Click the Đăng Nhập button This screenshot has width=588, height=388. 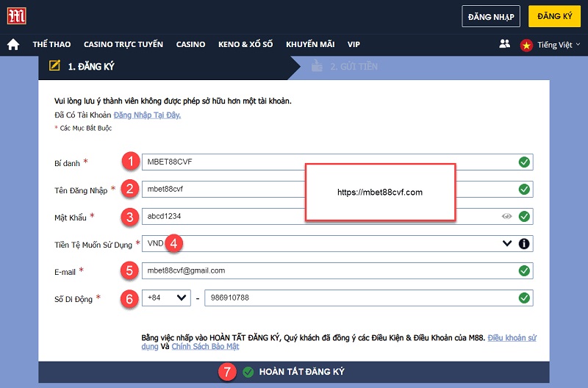tap(491, 16)
